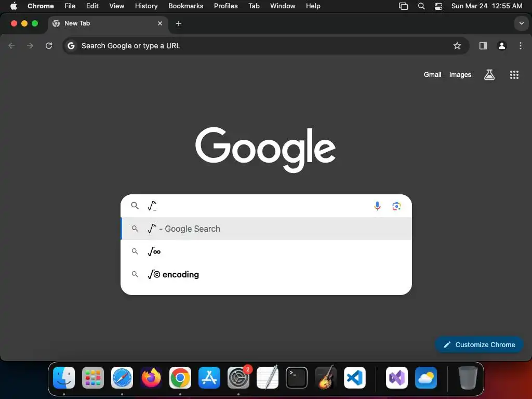Click the date and time in menu bar
Viewport: 532px width, 399px height.
486,6
